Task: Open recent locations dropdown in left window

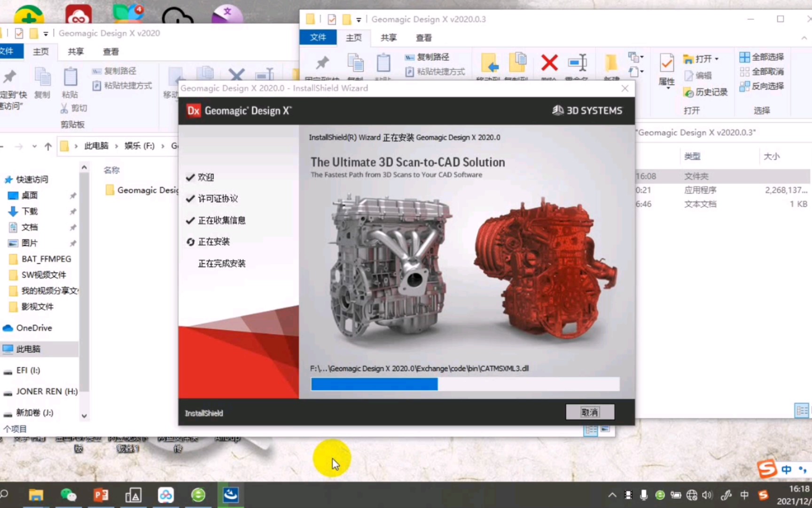Action: click(x=34, y=146)
